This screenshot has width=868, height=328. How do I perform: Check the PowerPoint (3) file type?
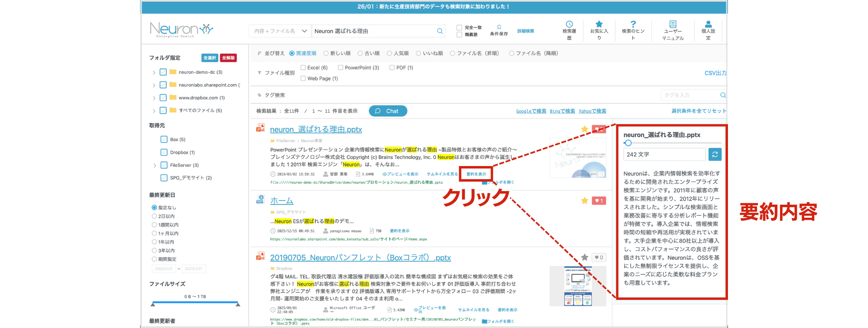tap(341, 68)
